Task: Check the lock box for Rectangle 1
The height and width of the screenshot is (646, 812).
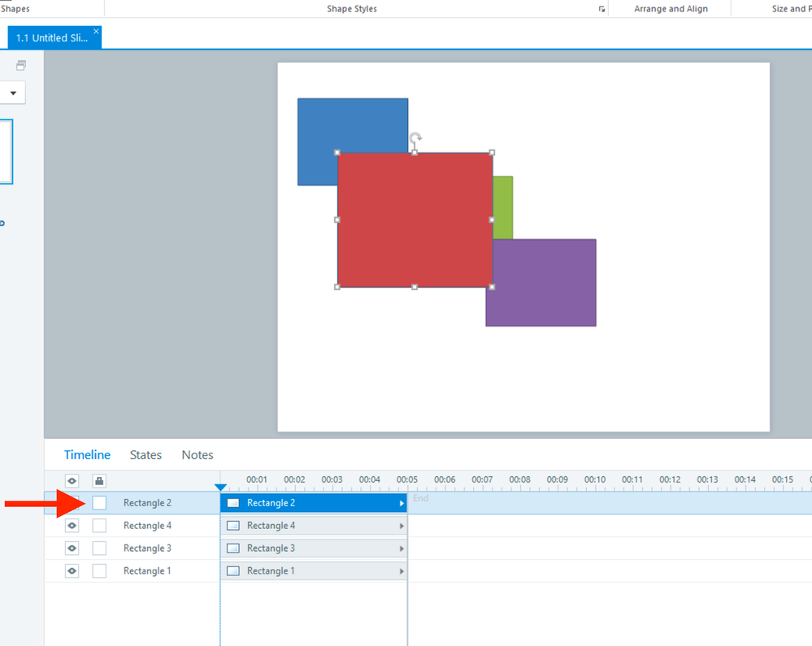Action: [x=99, y=571]
